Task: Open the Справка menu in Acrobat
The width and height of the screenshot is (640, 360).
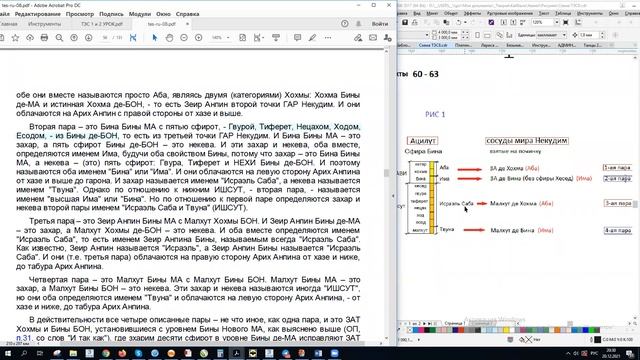Action: click(187, 14)
